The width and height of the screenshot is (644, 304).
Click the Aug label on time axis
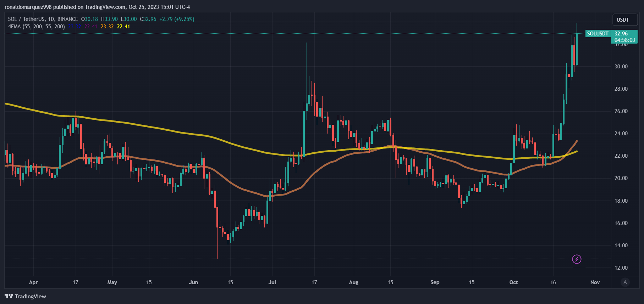(354, 282)
